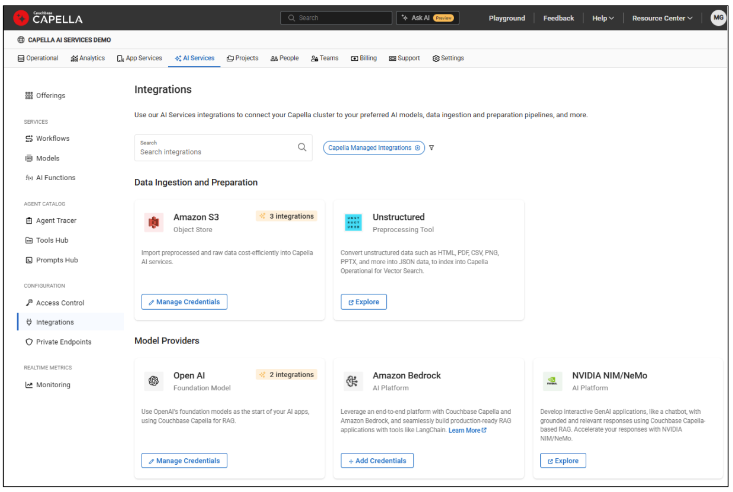Open Access Control in the sidebar
This screenshot has width=733, height=492.
(x=55, y=303)
